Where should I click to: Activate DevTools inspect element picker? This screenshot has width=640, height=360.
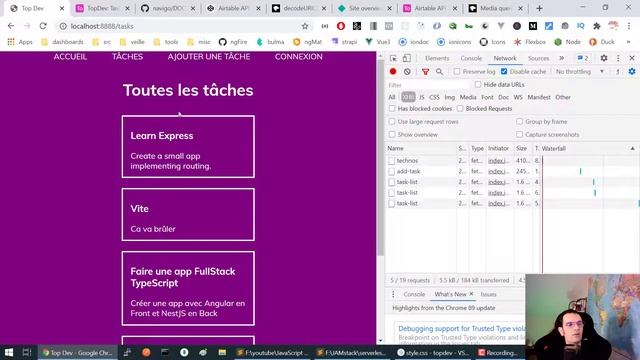click(x=393, y=58)
